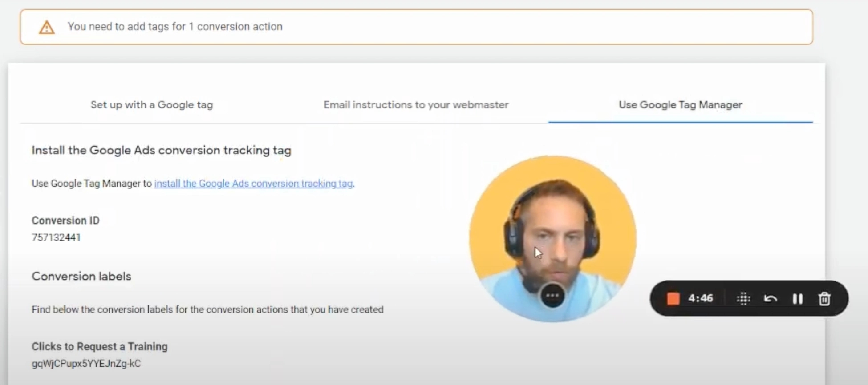This screenshot has width=868, height=385.
Task: Open the install Google Ads conversion tracking tag link
Action: pyautogui.click(x=253, y=184)
